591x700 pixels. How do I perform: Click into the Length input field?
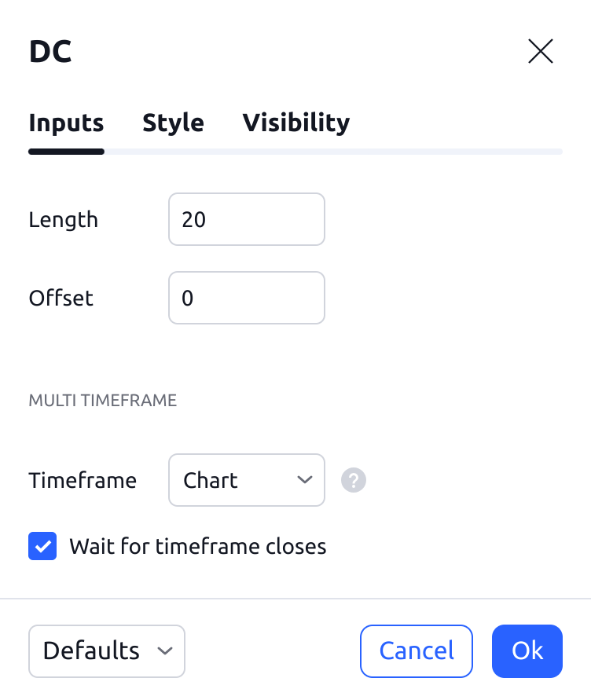[x=246, y=219]
